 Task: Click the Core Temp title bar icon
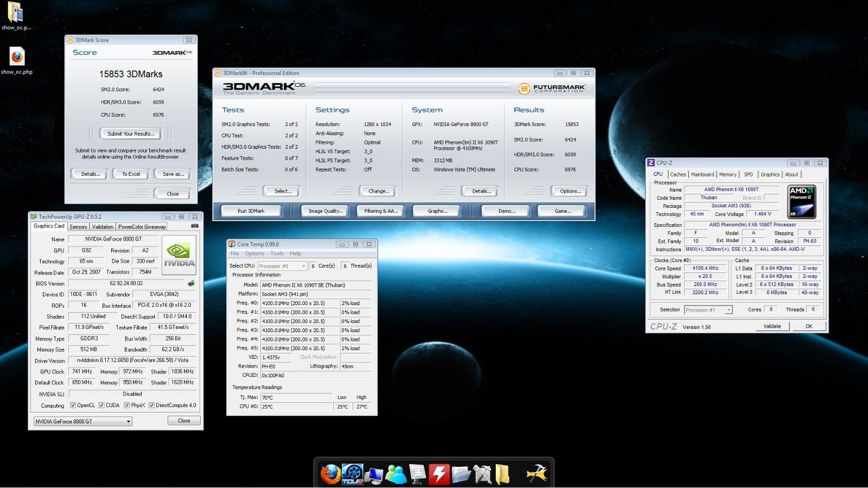pyautogui.click(x=232, y=244)
